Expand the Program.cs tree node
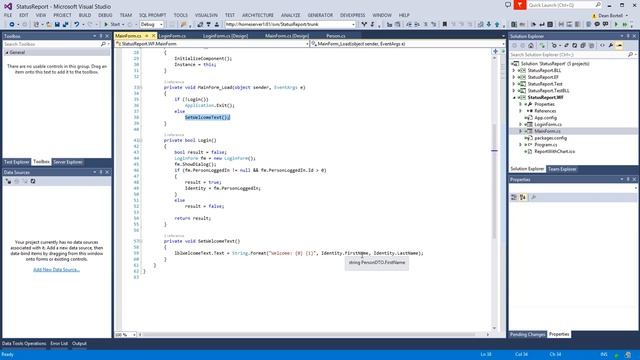Screen dimensions: 640x360 pos(520,145)
